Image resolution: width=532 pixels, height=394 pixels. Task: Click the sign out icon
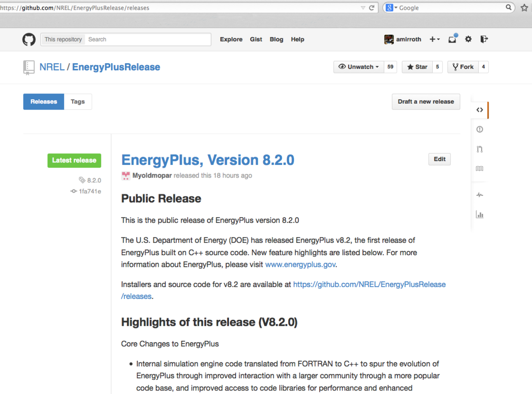tap(484, 39)
